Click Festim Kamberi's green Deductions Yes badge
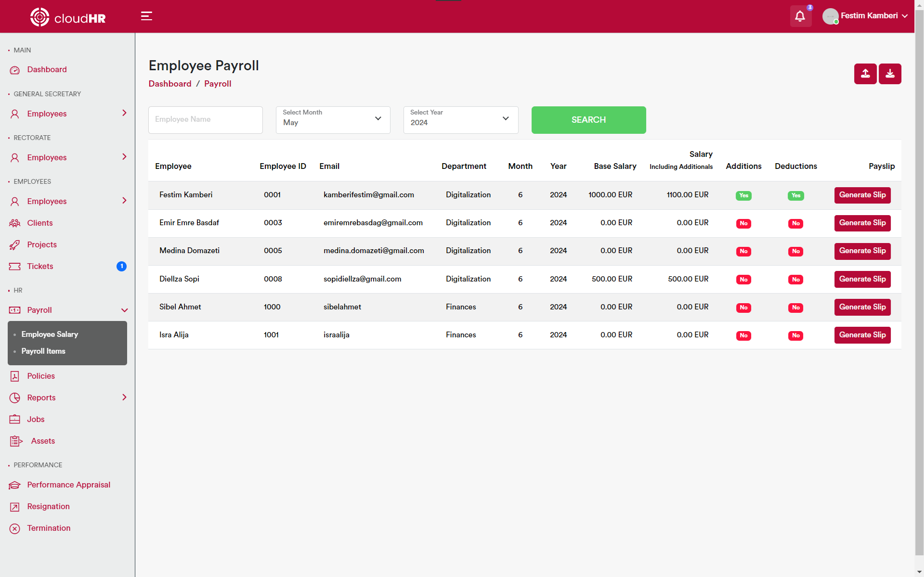Image resolution: width=924 pixels, height=577 pixels. (x=795, y=195)
